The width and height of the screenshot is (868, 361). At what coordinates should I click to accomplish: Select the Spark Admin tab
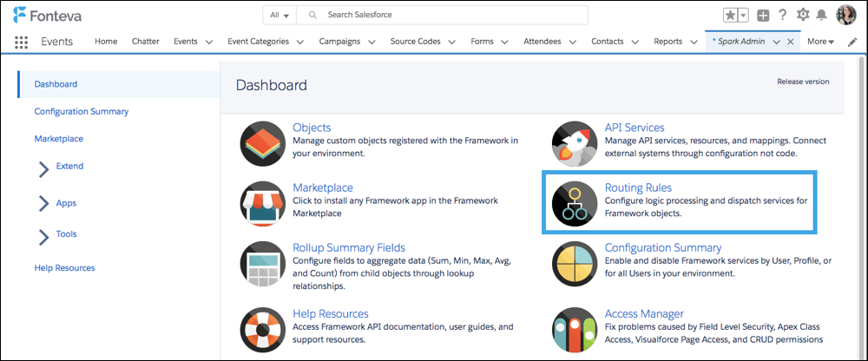[742, 42]
